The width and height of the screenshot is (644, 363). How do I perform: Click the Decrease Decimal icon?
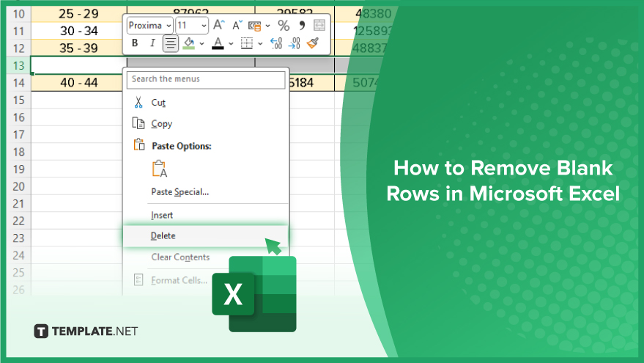(295, 43)
